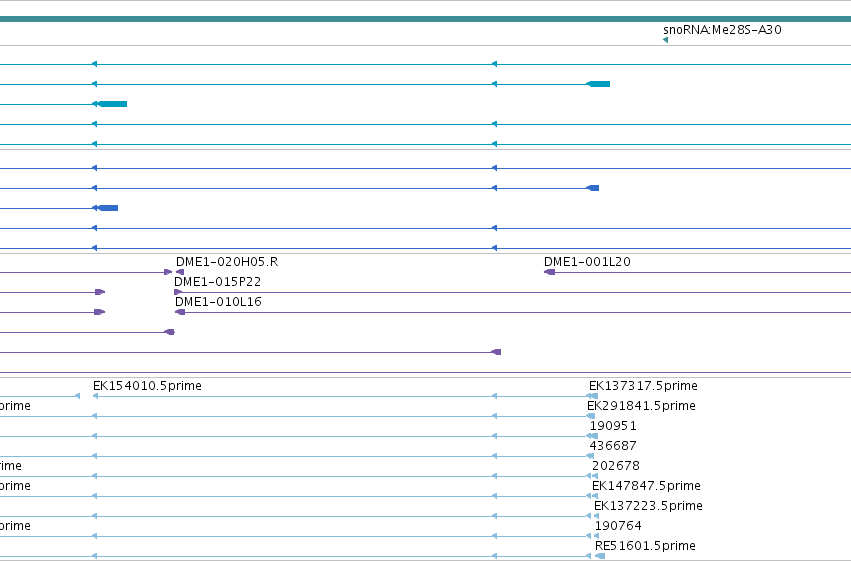This screenshot has height=561, width=851.
Task: Open the DME1-010L16 clone label
Action: (218, 302)
